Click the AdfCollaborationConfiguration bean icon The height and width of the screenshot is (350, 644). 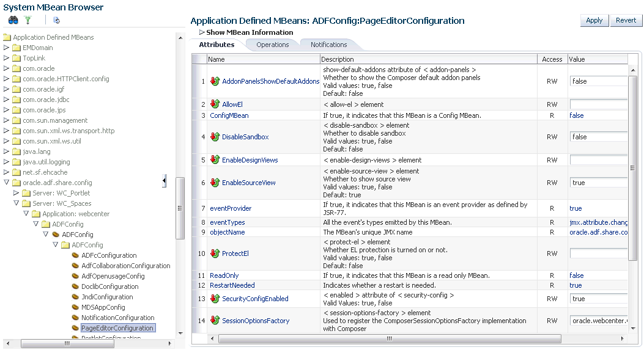click(x=75, y=266)
